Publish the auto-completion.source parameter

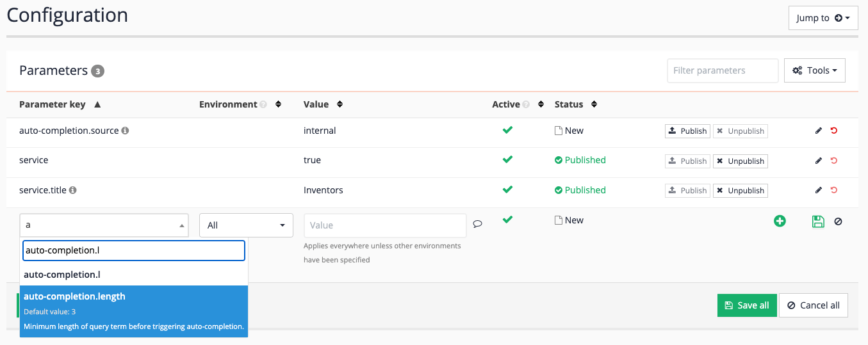tap(687, 131)
